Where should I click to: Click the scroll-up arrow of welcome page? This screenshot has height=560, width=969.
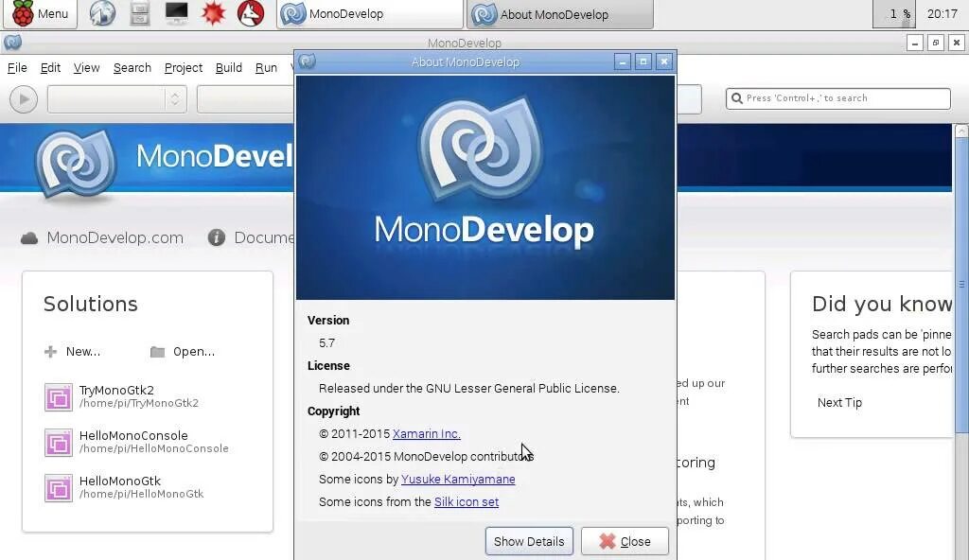pos(961,131)
